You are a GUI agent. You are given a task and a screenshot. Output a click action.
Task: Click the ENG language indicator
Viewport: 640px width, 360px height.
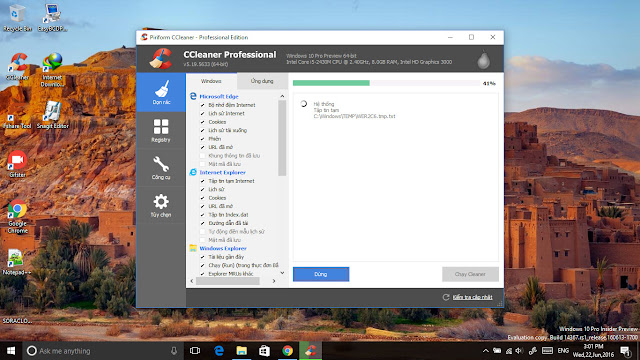click(x=563, y=351)
